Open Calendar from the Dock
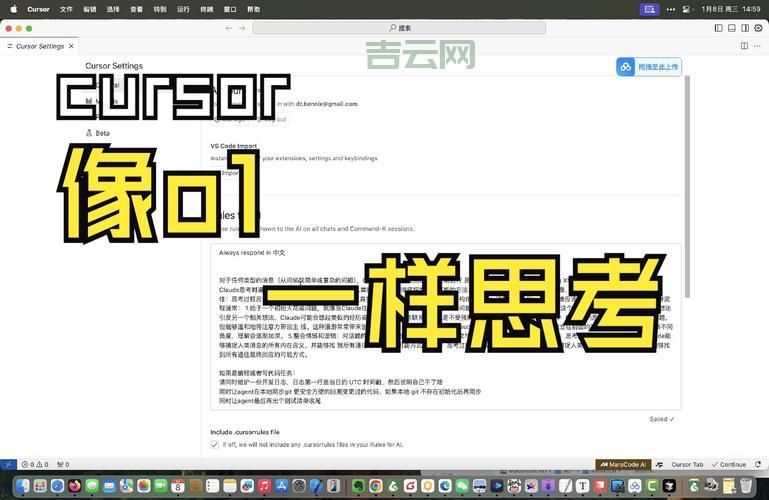This screenshot has height=500, width=769. coord(178,486)
